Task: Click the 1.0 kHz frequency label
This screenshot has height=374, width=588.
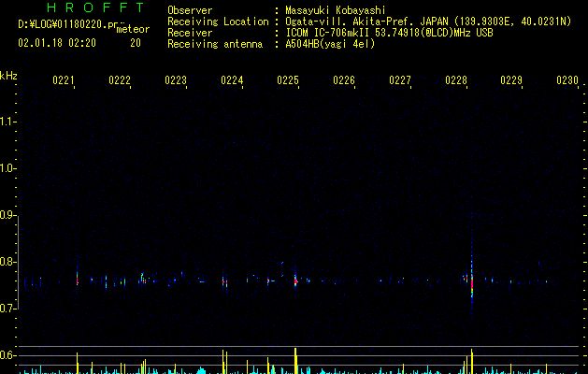Action: pos(7,168)
